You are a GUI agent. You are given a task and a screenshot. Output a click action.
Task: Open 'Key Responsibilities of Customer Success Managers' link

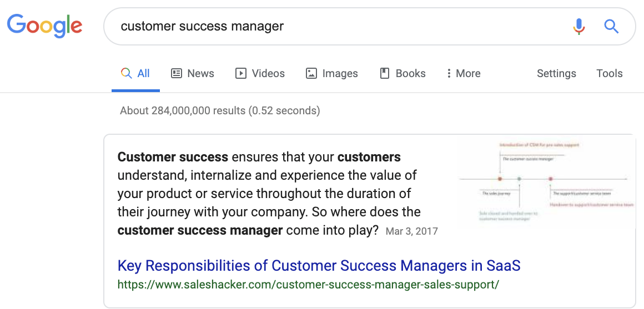point(319,266)
